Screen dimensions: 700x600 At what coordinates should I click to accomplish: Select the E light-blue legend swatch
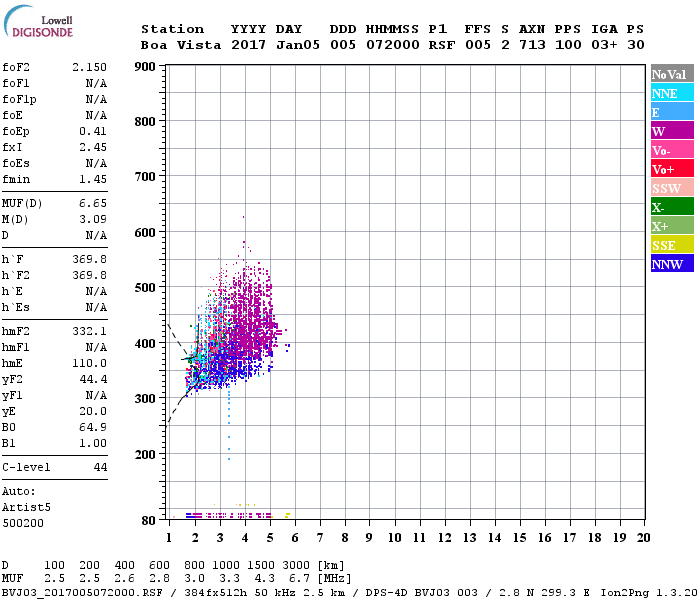coord(672,112)
